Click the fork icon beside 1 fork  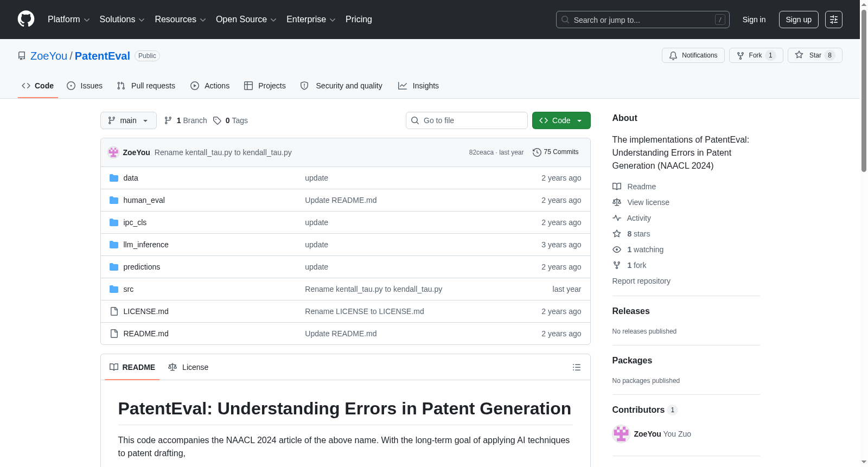point(617,265)
